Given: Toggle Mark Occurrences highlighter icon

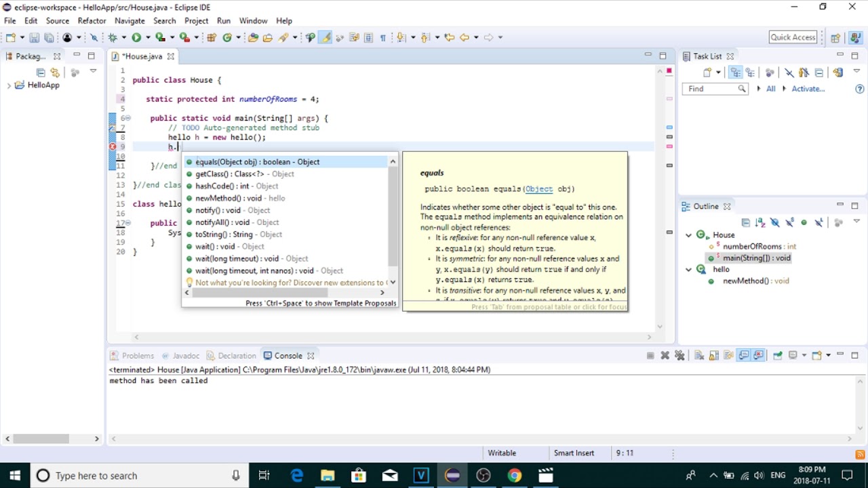Looking at the screenshot, I should (x=325, y=37).
